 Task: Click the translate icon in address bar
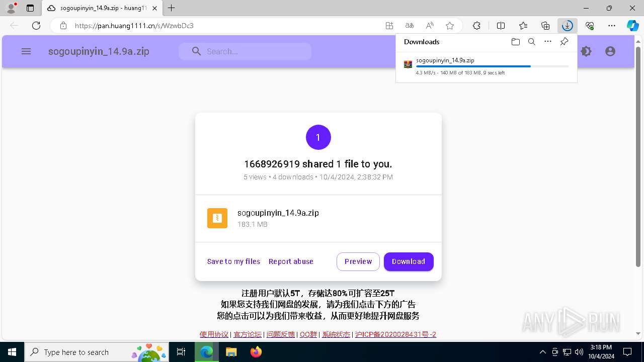(410, 26)
